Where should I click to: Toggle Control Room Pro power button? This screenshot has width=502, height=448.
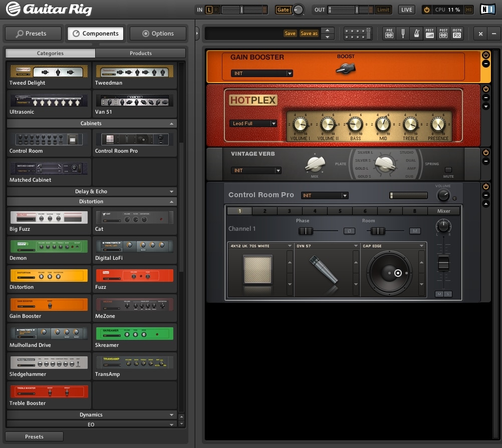(485, 186)
